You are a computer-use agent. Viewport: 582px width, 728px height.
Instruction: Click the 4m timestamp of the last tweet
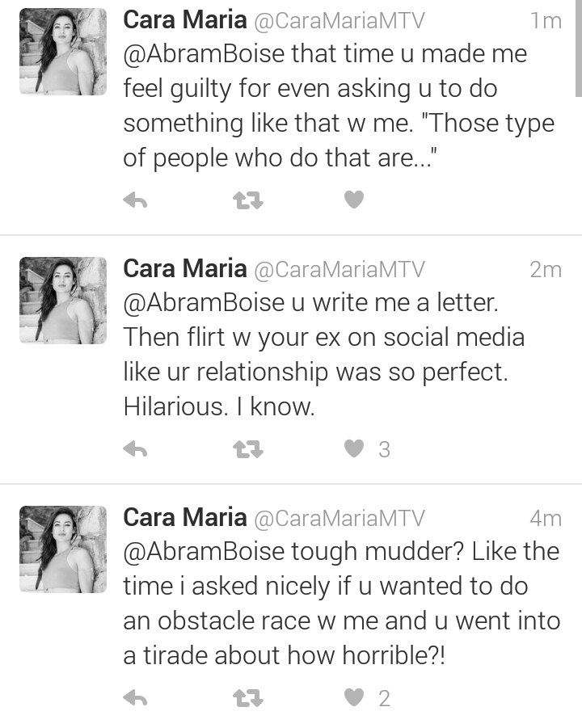[x=546, y=519]
